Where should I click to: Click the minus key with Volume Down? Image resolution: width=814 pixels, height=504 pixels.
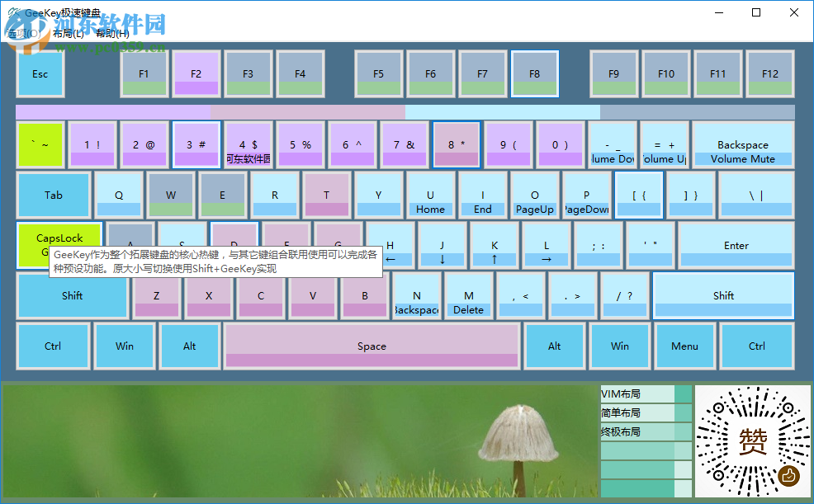pos(613,144)
